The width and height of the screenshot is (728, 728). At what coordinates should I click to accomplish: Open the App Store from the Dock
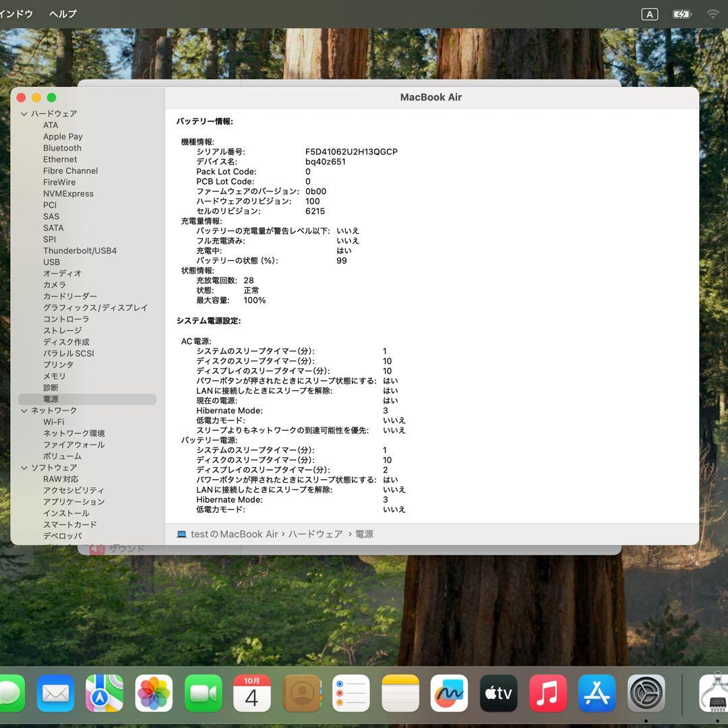[597, 693]
